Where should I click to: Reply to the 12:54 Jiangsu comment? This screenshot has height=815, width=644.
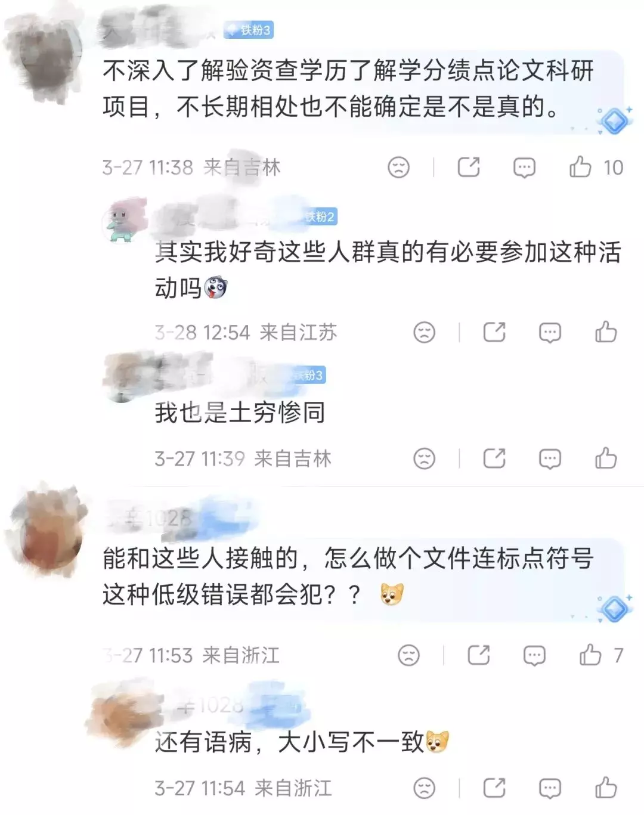[x=550, y=333]
